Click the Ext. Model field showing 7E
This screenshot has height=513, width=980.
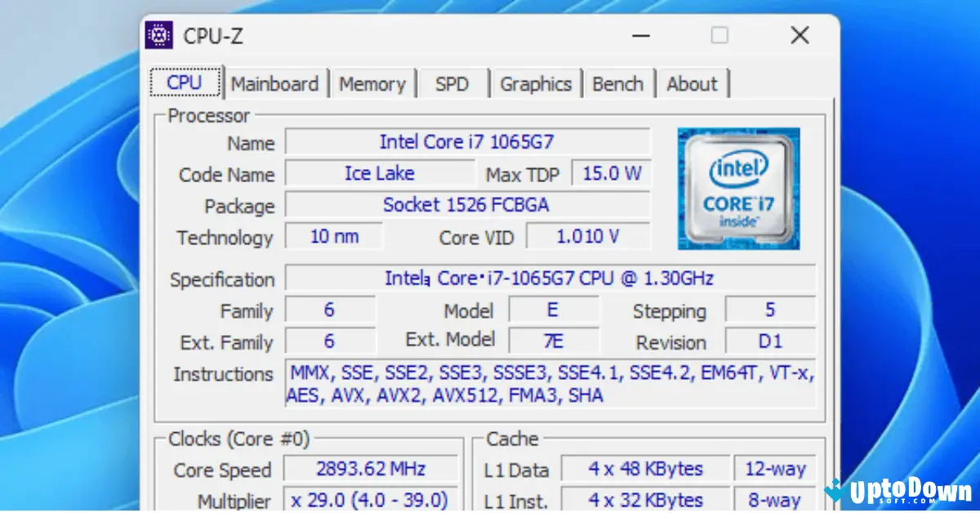coord(553,340)
